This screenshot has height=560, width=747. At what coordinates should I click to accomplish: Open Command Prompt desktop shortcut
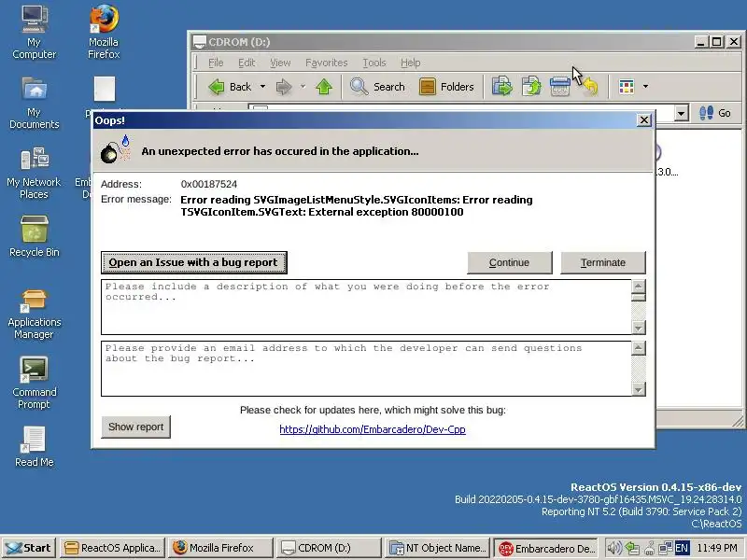pyautogui.click(x=34, y=383)
